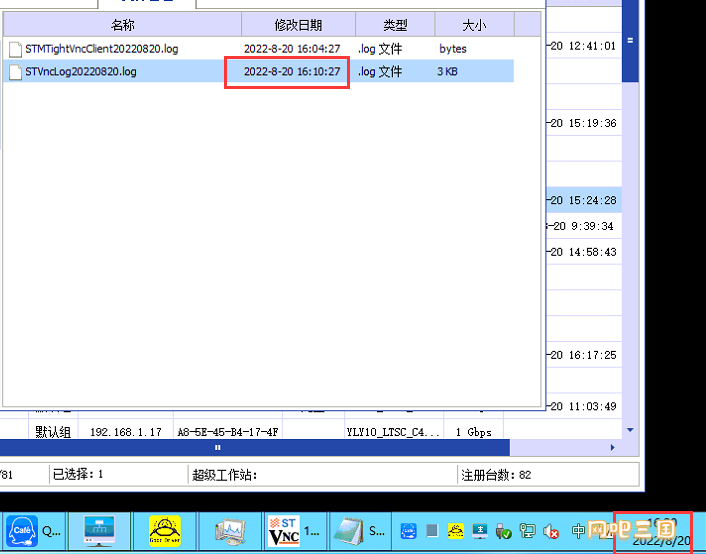Select background row with time 9:39:34
The width and height of the screenshot is (706, 554).
[x=584, y=226]
